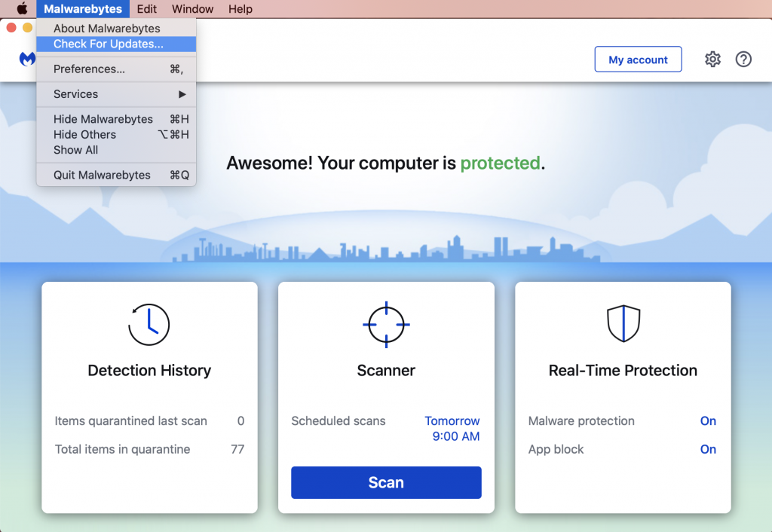Click the My account button

point(638,60)
